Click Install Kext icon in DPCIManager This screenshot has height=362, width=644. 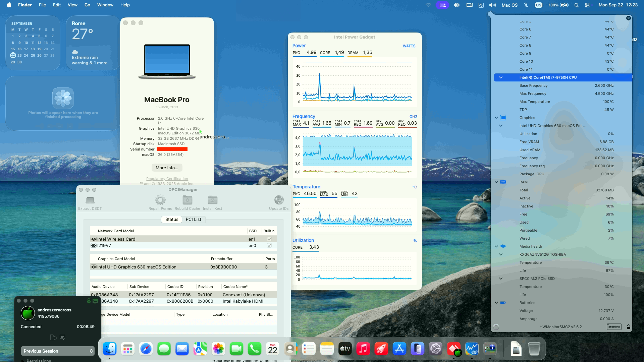coord(212,200)
